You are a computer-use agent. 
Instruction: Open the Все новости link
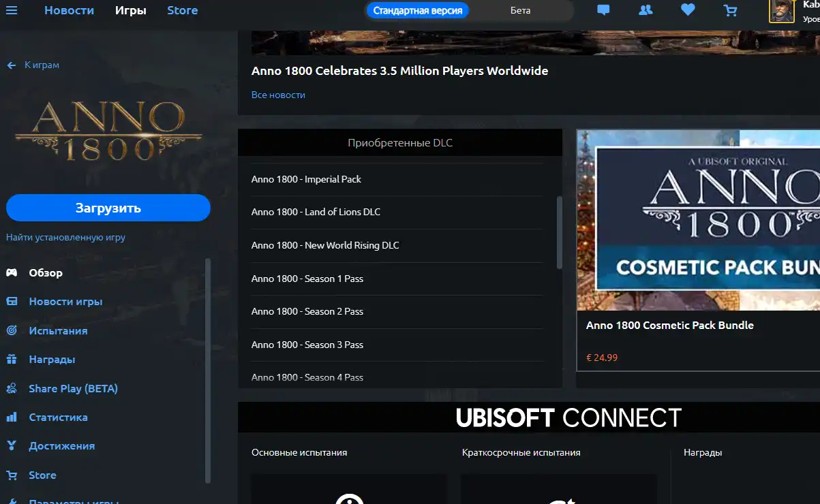pos(278,95)
